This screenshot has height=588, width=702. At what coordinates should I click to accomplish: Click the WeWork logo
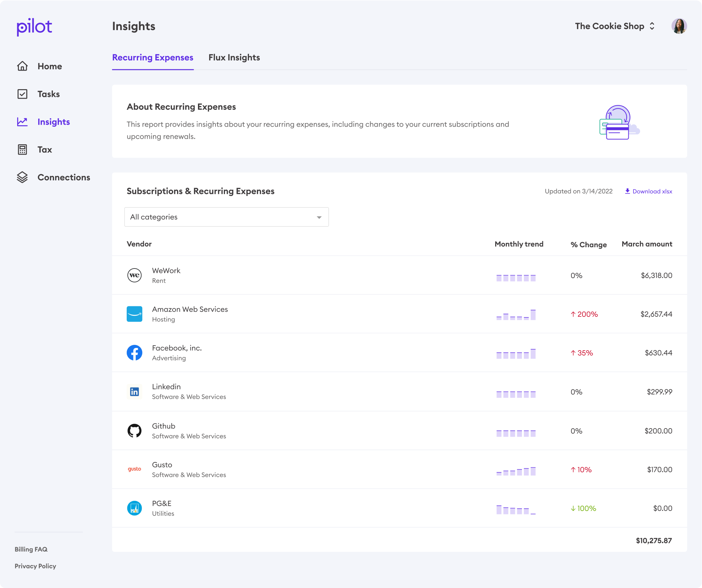pos(134,275)
